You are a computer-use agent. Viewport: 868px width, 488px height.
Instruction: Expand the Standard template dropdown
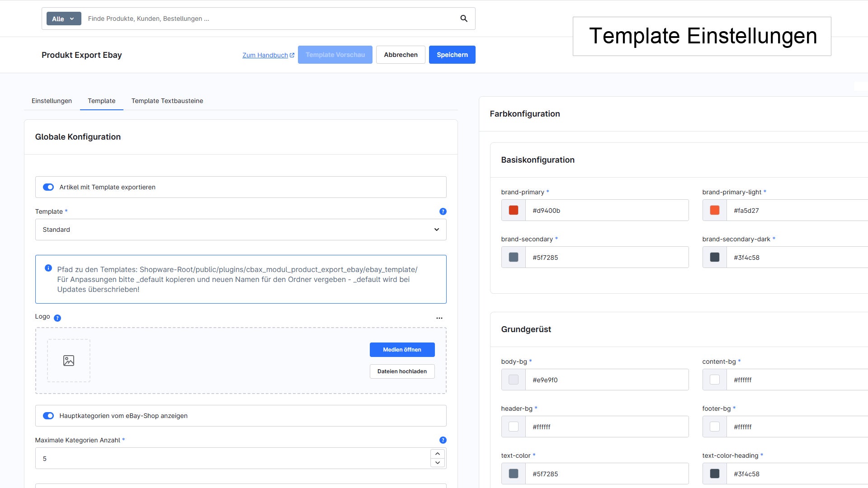241,230
